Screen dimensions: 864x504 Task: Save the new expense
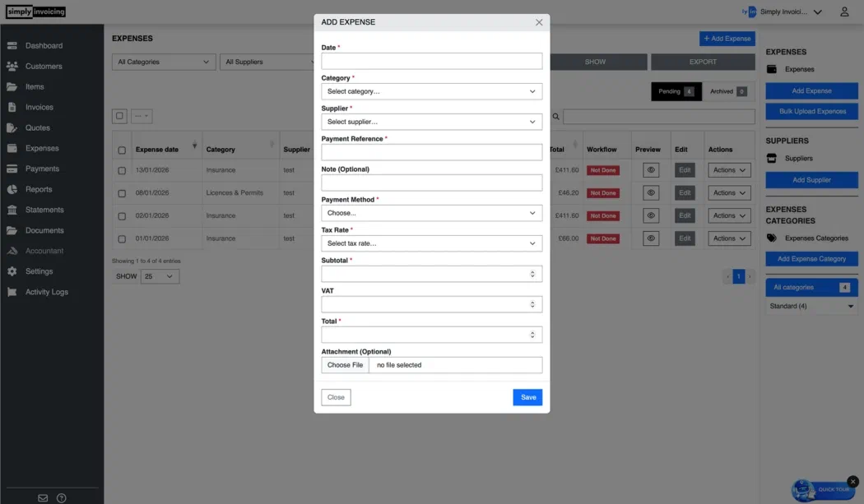(x=527, y=396)
